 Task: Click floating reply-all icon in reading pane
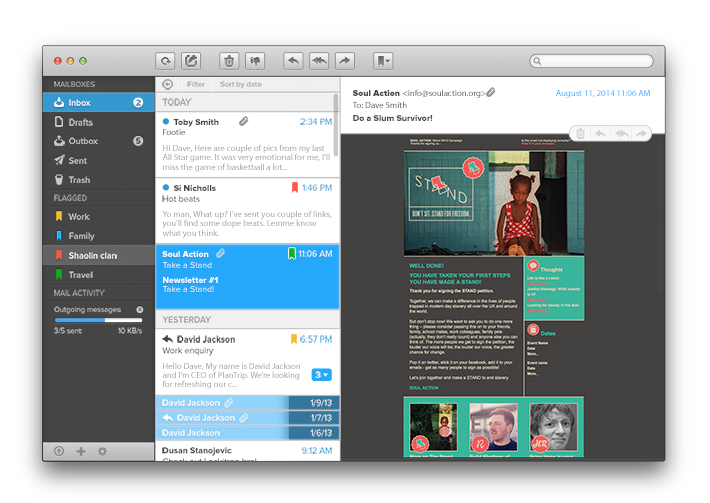622,134
